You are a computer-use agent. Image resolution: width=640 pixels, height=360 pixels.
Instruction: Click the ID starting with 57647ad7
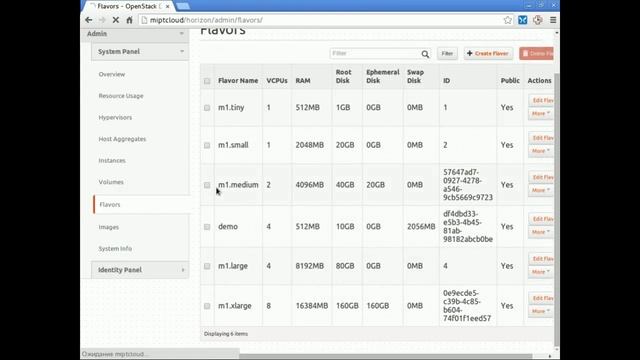(x=468, y=185)
